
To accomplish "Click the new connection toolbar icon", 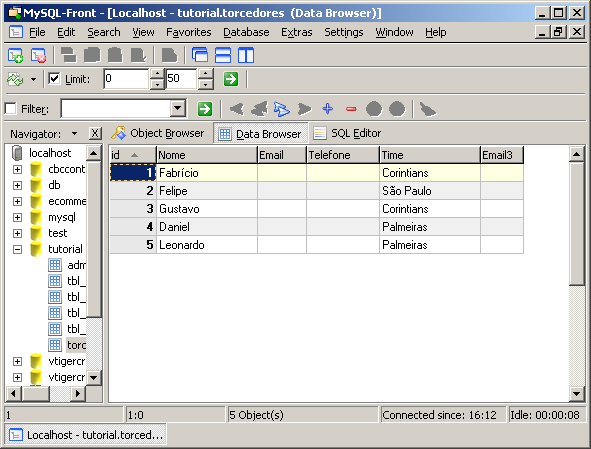I will pyautogui.click(x=15, y=55).
